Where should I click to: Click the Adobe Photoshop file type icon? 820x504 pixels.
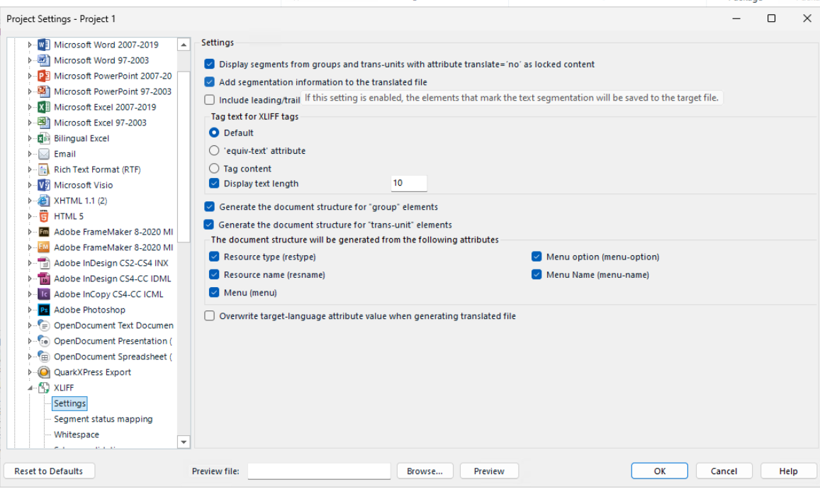(x=43, y=310)
